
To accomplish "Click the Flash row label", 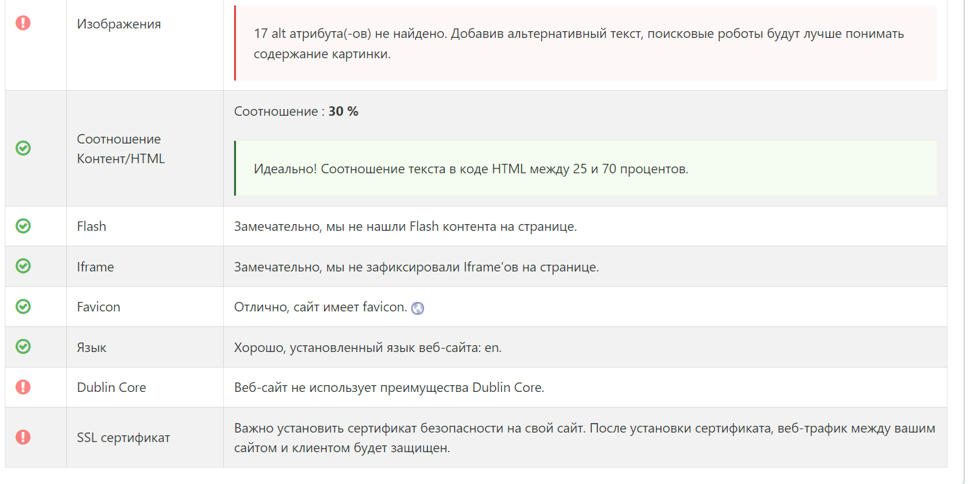I will (91, 226).
